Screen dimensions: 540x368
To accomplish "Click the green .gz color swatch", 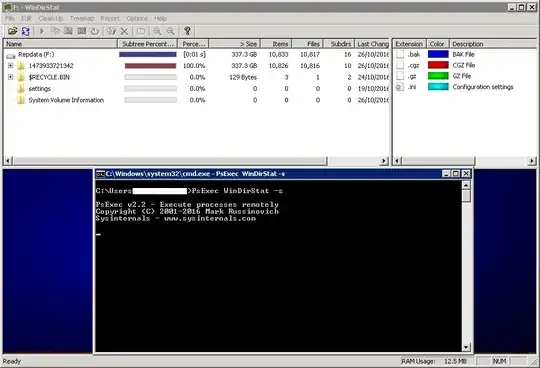I will [438, 76].
